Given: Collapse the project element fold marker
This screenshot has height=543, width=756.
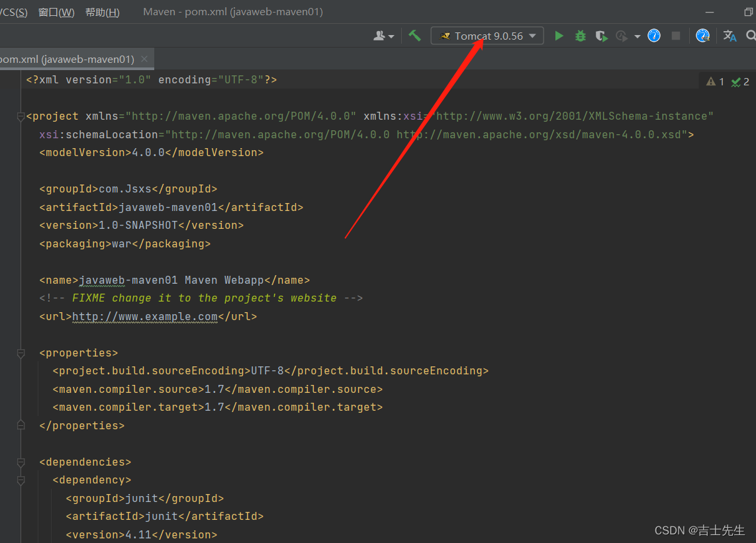Looking at the screenshot, I should (x=21, y=116).
